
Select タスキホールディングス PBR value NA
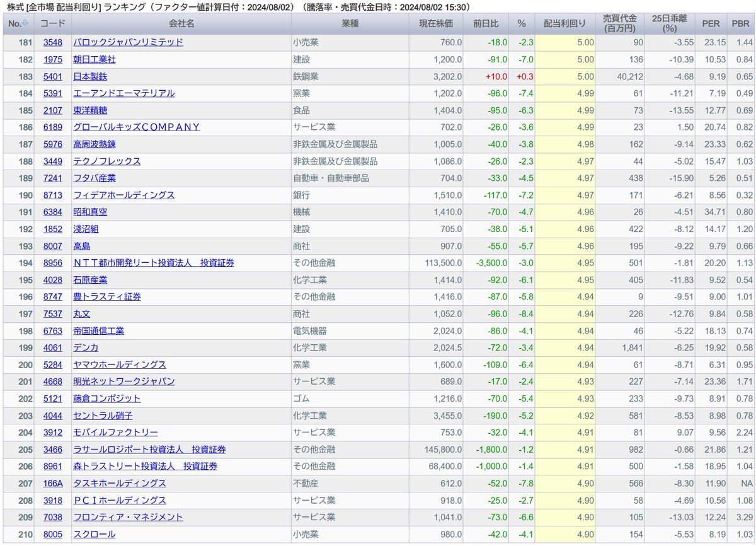[747, 484]
